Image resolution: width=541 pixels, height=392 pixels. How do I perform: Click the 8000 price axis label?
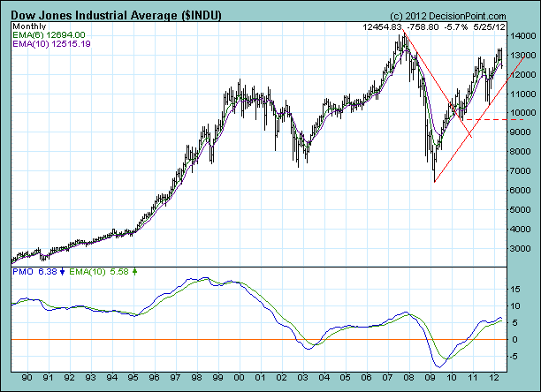point(520,151)
